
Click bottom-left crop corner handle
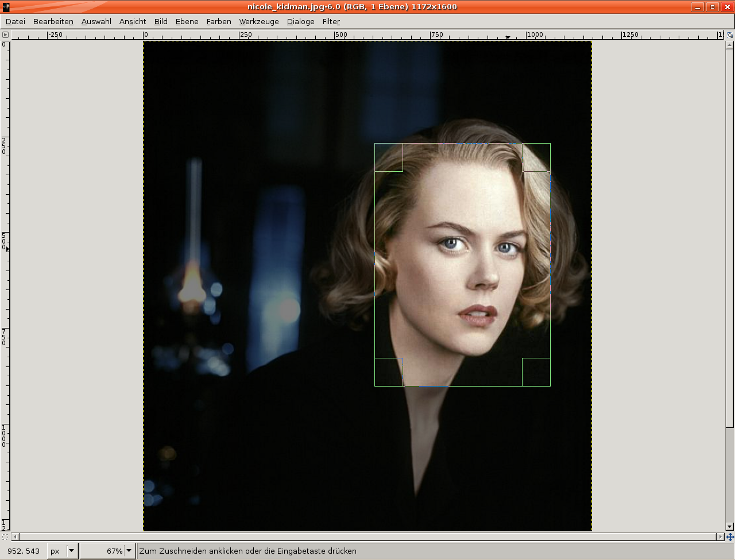tap(389, 372)
